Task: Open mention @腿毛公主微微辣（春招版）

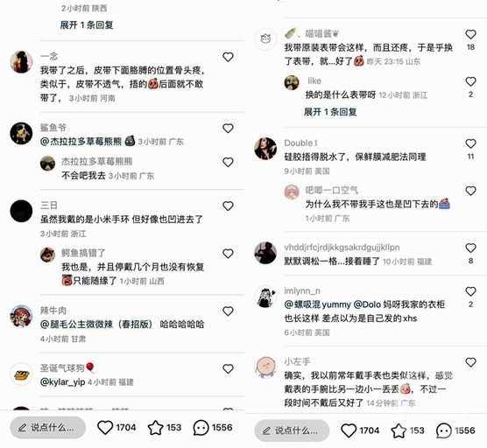Action: (96, 325)
